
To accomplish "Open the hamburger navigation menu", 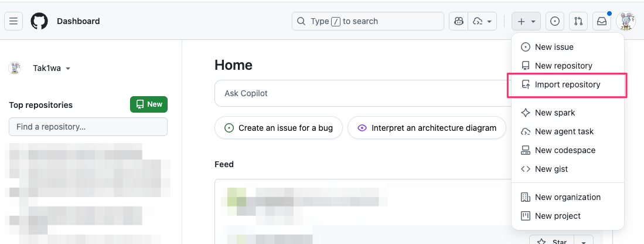I will pyautogui.click(x=13, y=21).
